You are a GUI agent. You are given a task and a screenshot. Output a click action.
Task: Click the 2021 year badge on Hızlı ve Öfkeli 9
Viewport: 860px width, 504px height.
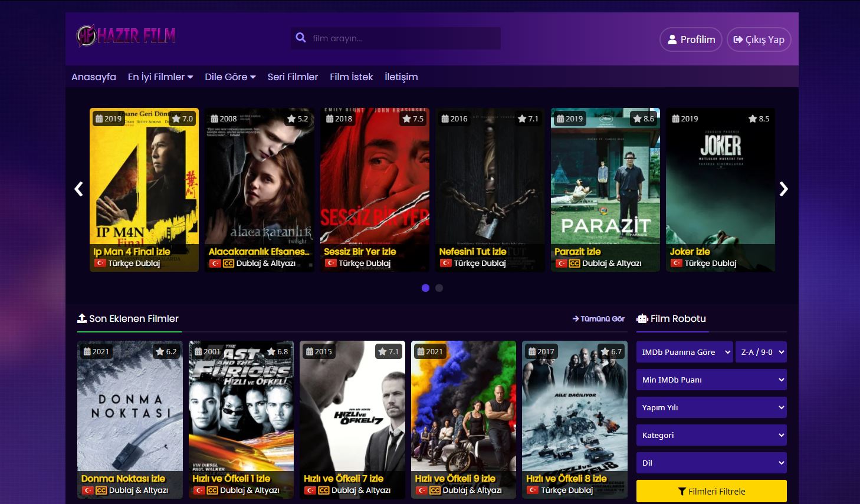tap(430, 351)
